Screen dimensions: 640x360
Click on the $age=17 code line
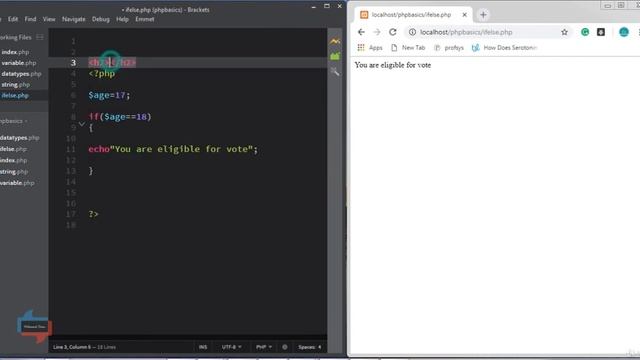pos(109,95)
